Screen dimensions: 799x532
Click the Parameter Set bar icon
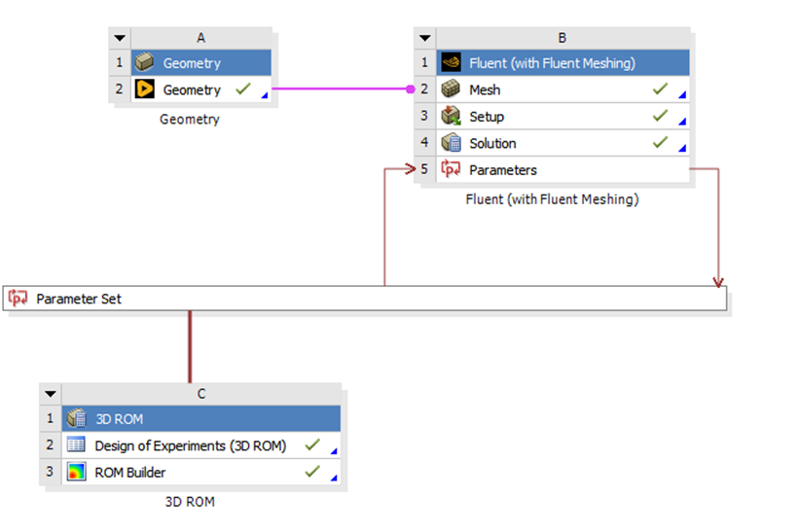(18, 299)
